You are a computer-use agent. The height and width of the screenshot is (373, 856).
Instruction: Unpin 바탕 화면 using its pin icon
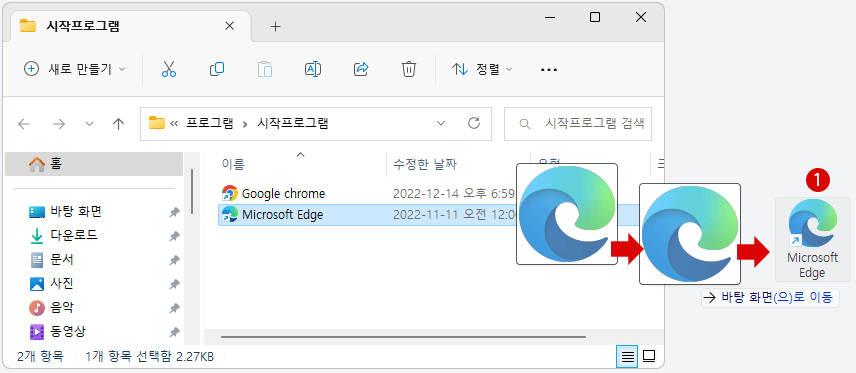pyautogui.click(x=174, y=212)
